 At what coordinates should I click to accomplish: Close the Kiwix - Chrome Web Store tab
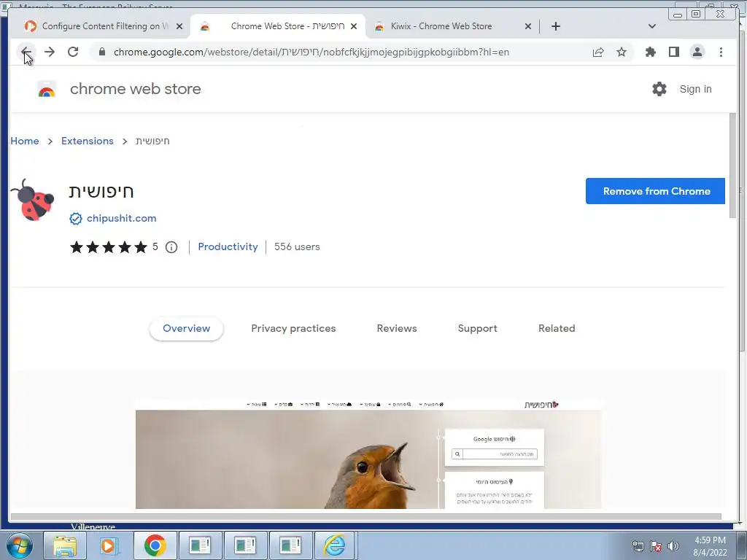528,26
